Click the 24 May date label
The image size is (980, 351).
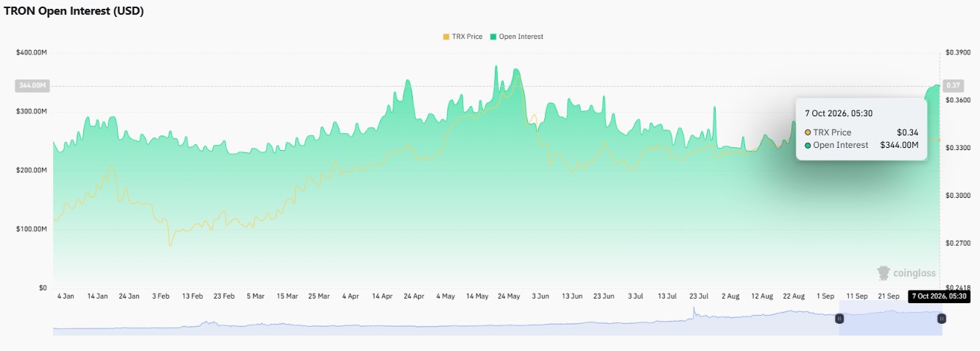pos(509,296)
